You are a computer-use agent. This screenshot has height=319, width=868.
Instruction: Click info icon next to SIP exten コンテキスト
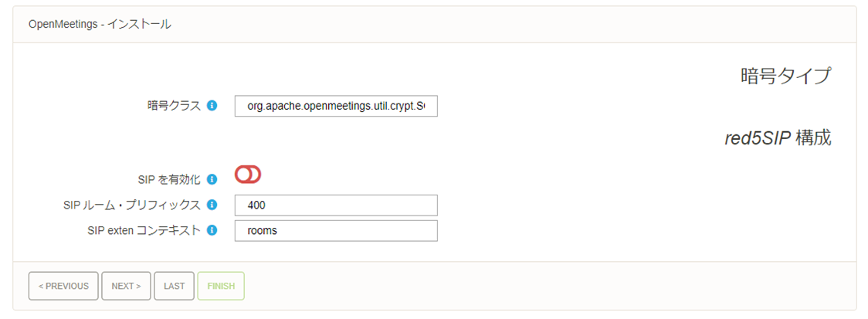212,230
